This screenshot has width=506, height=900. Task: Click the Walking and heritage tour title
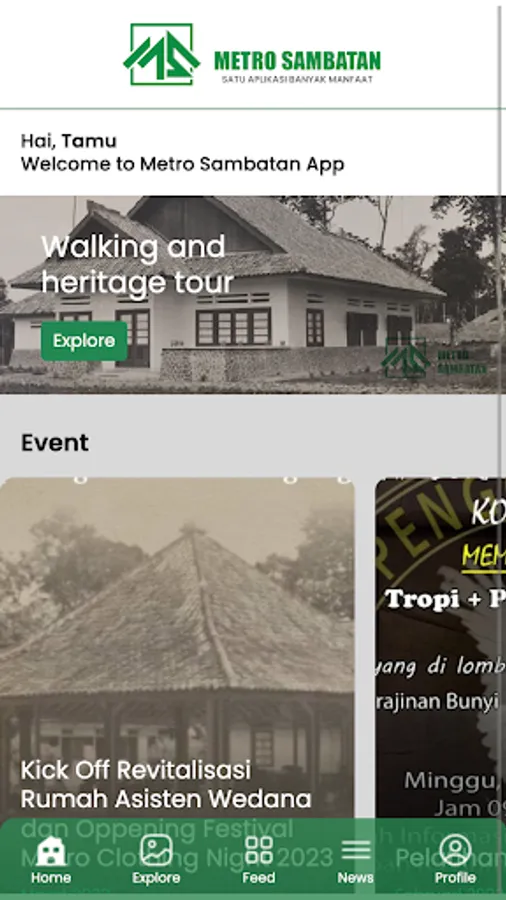[x=137, y=265]
